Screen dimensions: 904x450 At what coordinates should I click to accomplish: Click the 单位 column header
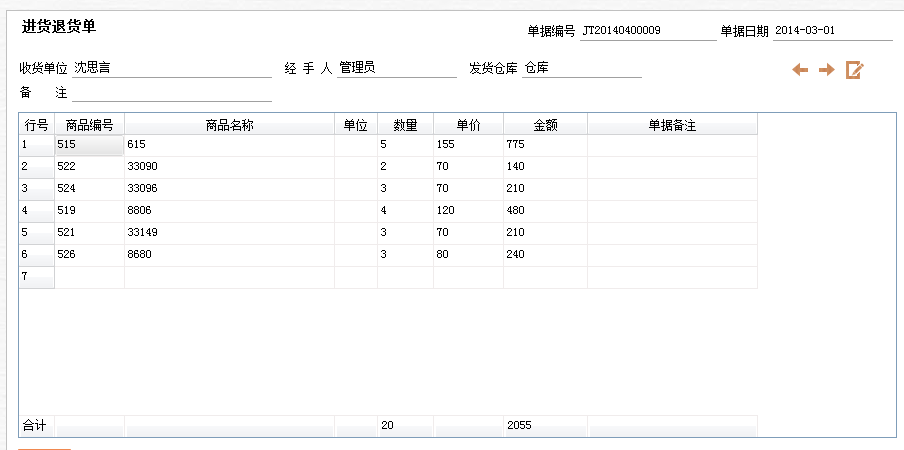pos(356,124)
